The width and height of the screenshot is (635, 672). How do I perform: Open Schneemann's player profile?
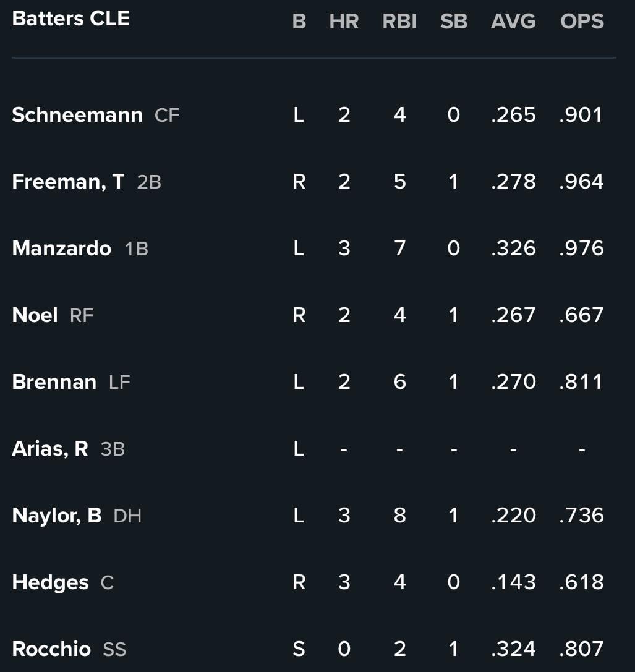[x=77, y=115]
